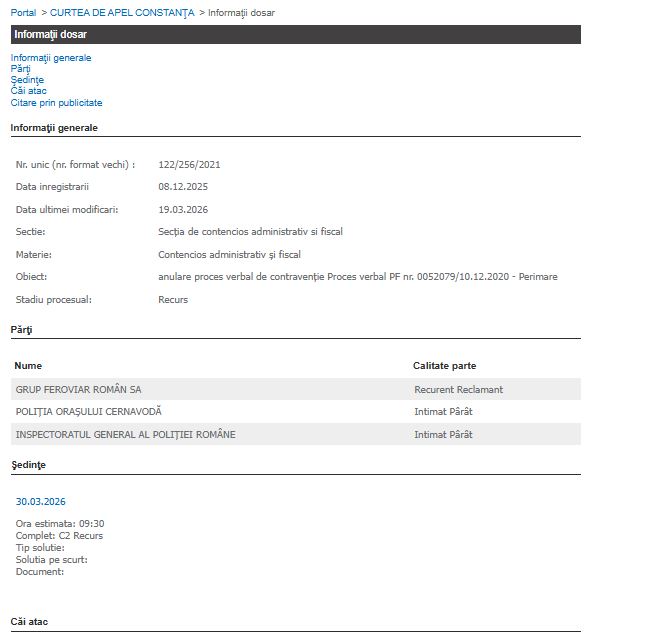Select the POLIȚIA ORAȘULUI CERNAVODĂ party row
The width and height of the screenshot is (656, 634).
[88, 412]
